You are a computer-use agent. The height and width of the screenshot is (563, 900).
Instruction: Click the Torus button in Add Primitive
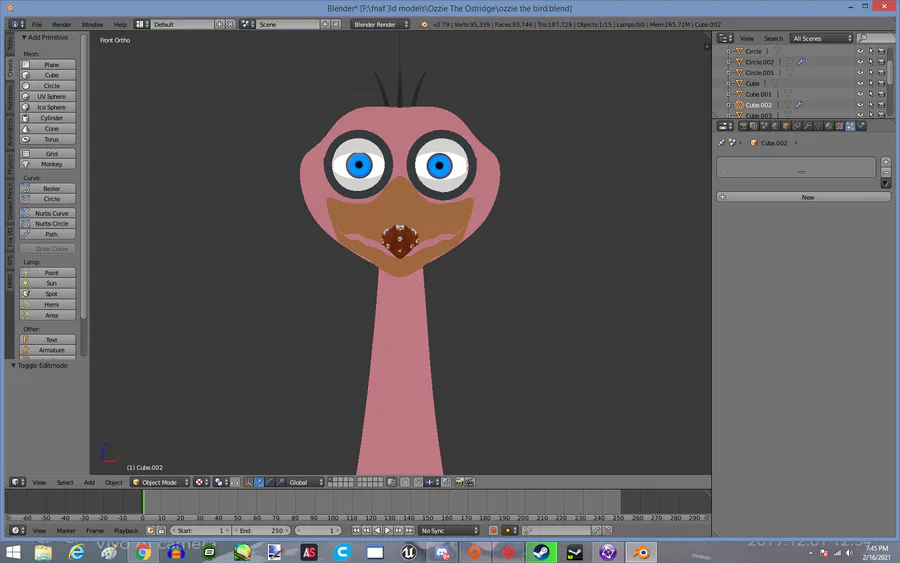51,139
